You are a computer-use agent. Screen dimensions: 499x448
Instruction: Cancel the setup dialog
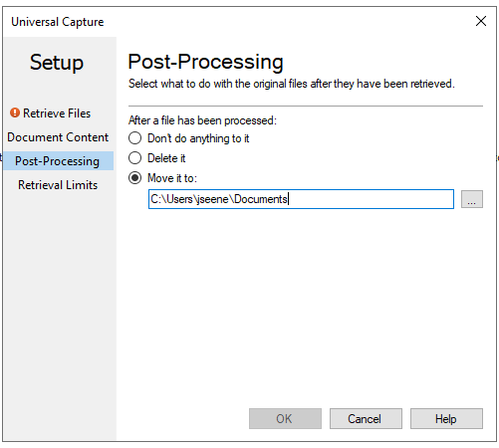click(366, 418)
